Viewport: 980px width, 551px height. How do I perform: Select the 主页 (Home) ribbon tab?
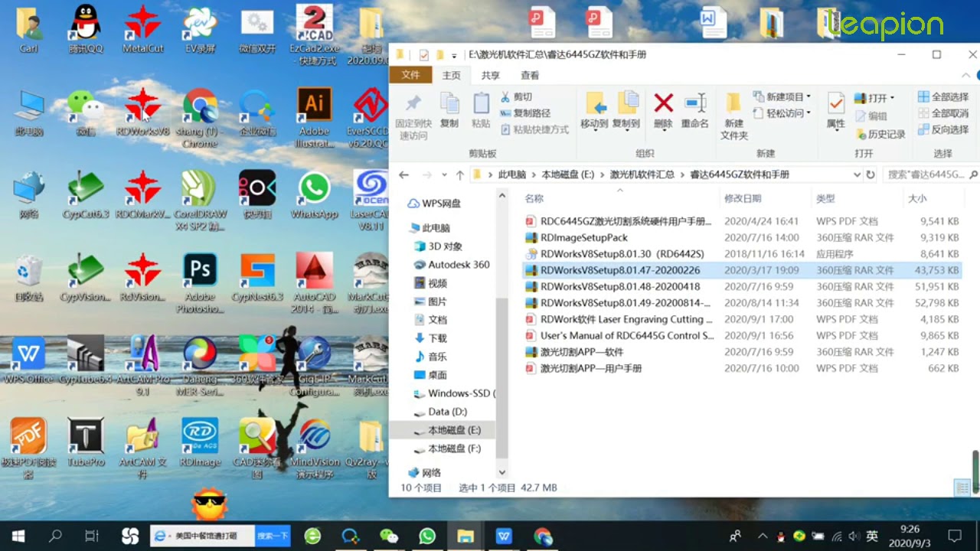click(452, 75)
